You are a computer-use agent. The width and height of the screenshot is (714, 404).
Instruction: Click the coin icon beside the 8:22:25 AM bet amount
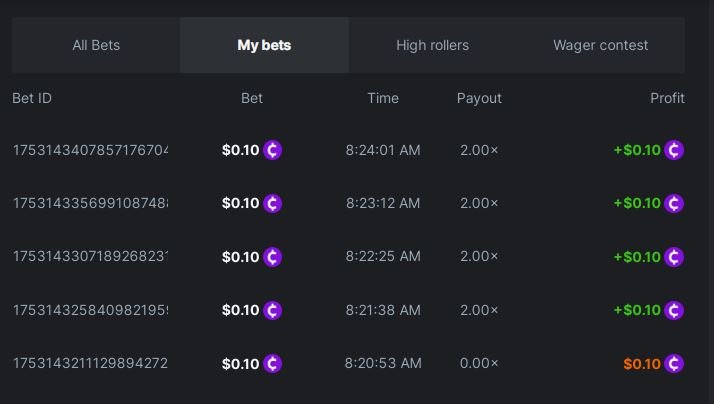coord(273,257)
